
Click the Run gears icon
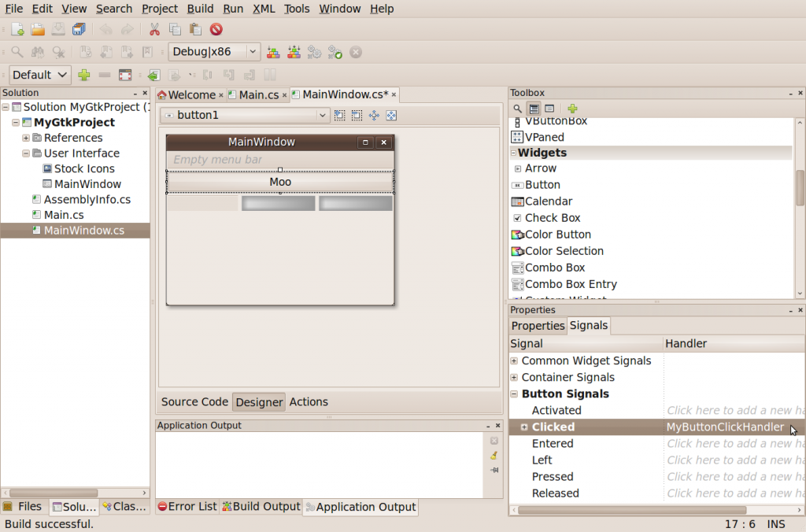(x=314, y=52)
